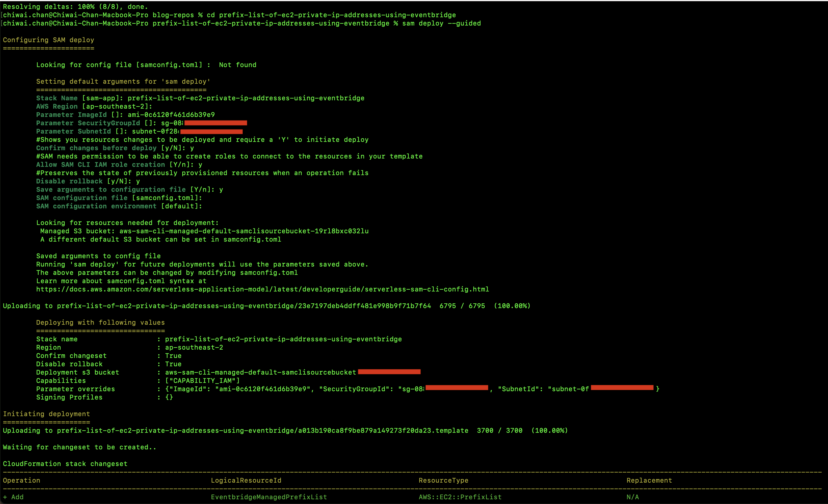The image size is (828, 504).
Task: Click the 'Initiating deployment' heading
Action: [46, 414]
